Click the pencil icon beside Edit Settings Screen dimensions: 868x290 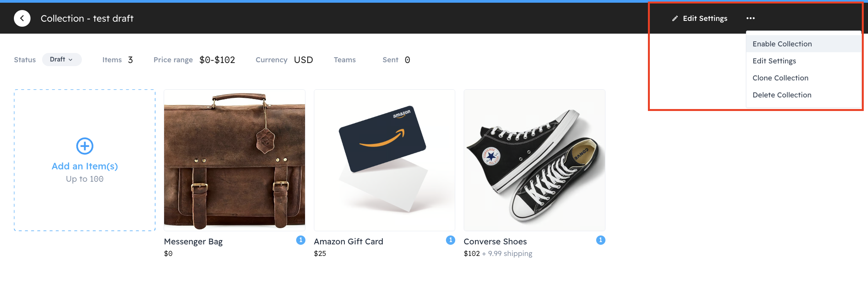pos(675,19)
